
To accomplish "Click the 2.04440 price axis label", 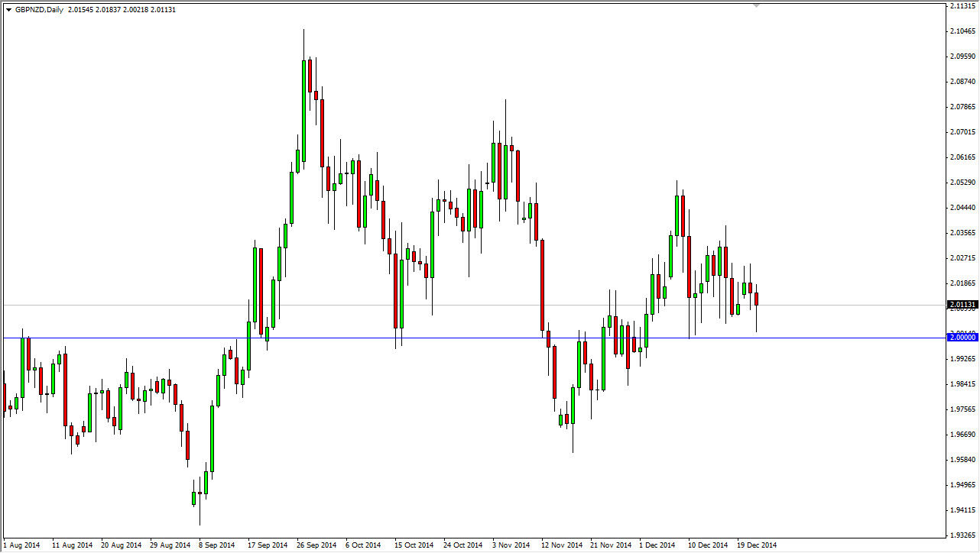I will pyautogui.click(x=961, y=207).
